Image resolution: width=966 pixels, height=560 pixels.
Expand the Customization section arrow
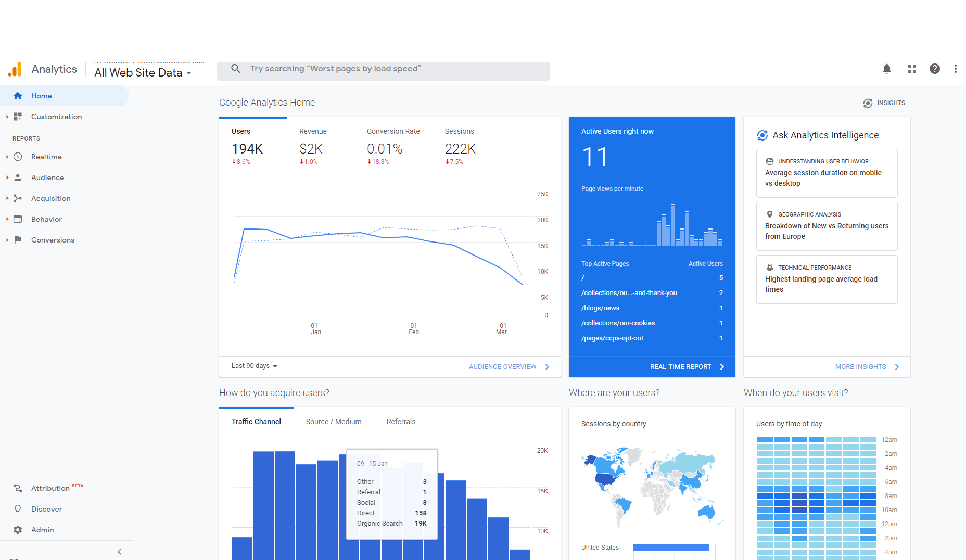pyautogui.click(x=7, y=117)
